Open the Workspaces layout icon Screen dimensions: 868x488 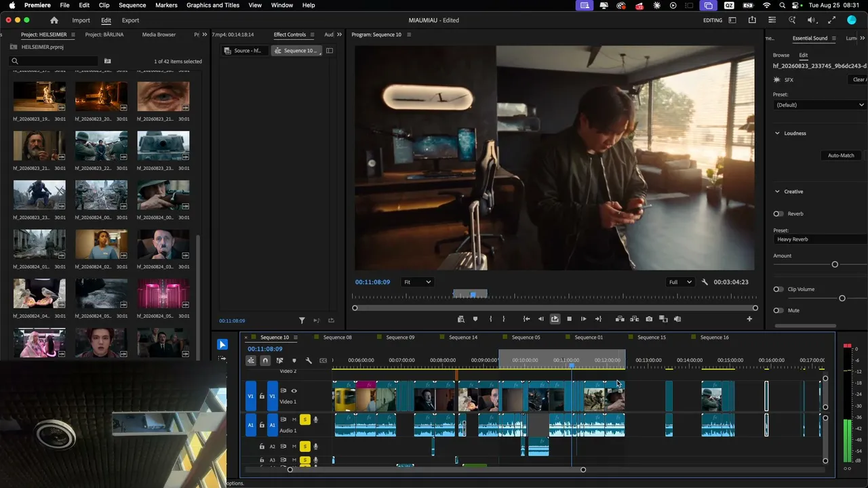732,20
